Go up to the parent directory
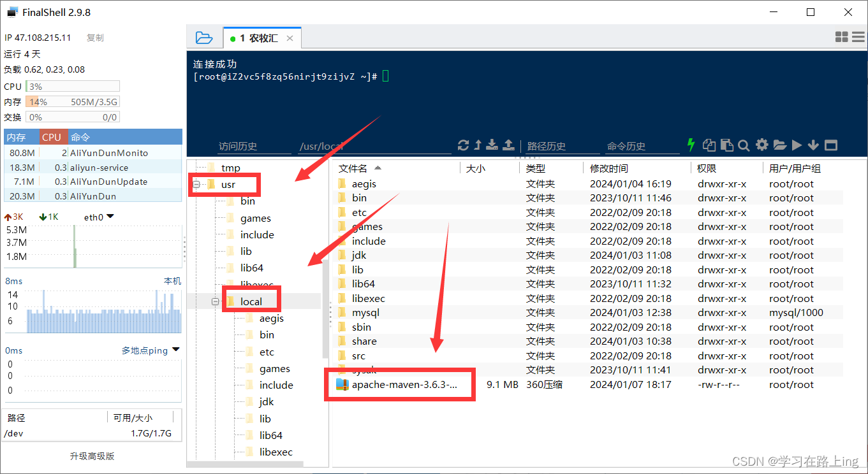This screenshot has height=474, width=868. tap(477, 145)
